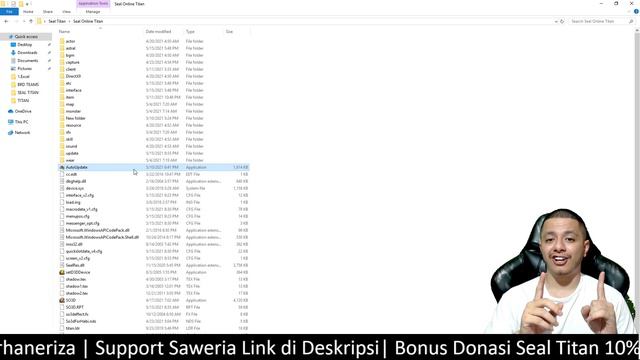Select the SealRes.dll file icon
This screenshot has height=360, width=640.
click(62, 265)
